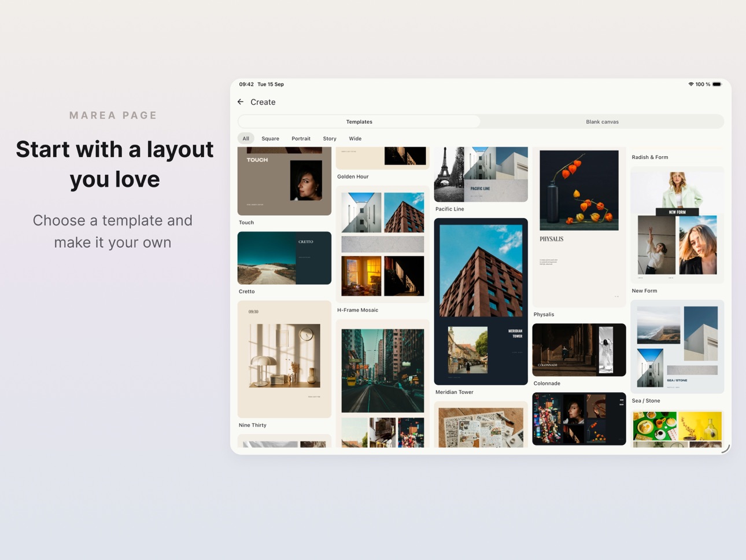Image resolution: width=746 pixels, height=560 pixels.
Task: Click the Meridian Tower caption
Action: 455,392
